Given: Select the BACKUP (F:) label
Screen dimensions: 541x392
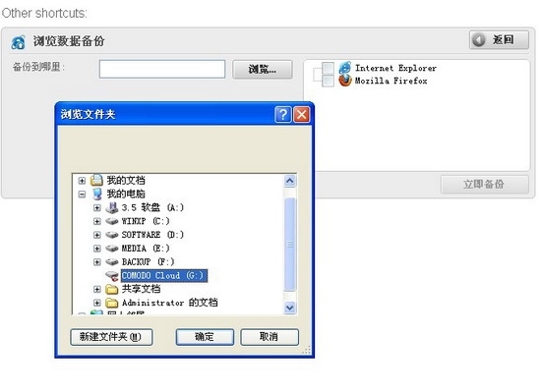Looking at the screenshot, I should (148, 262).
